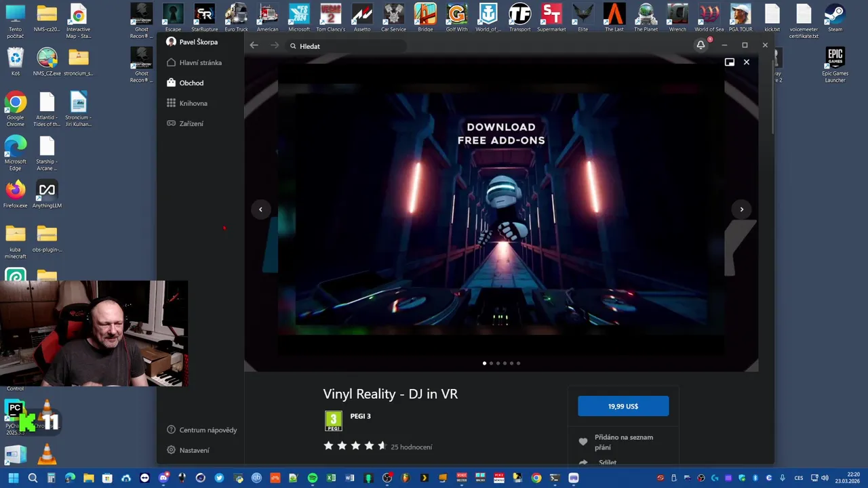The width and height of the screenshot is (868, 488).
Task: Go to Zařízení in the sidebar
Action: tap(185, 123)
